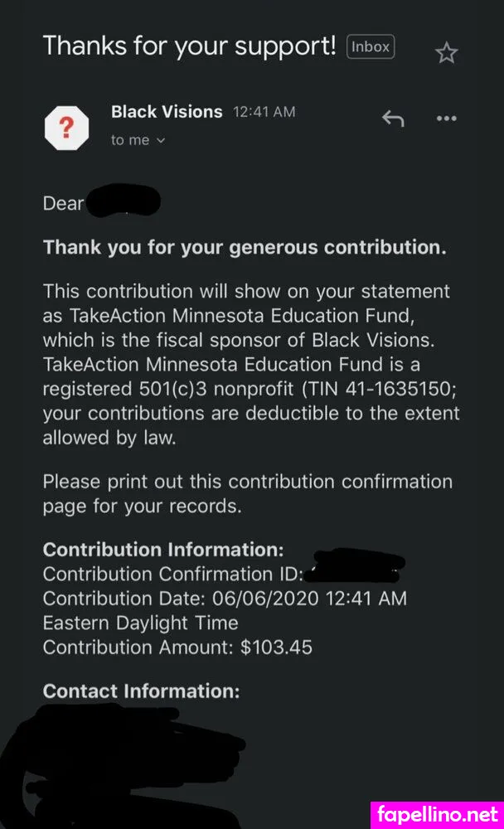Tap the "Dear" greeting line
This screenshot has height=829, width=504.
click(64, 203)
